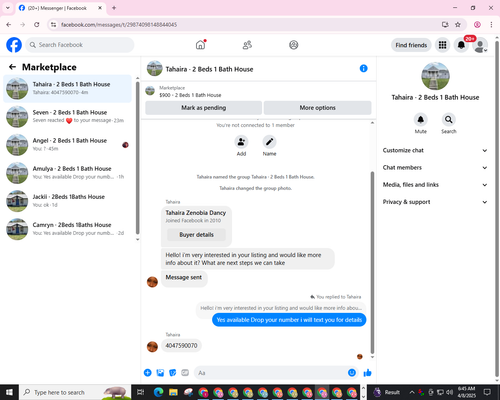
Task: Click the Facebook logo icon
Action: pos(14,45)
